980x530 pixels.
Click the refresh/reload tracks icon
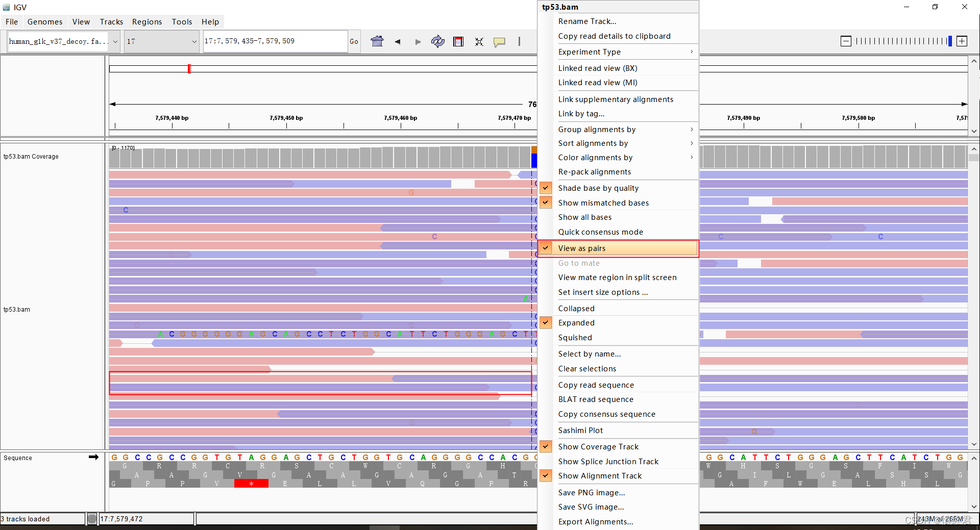[437, 41]
